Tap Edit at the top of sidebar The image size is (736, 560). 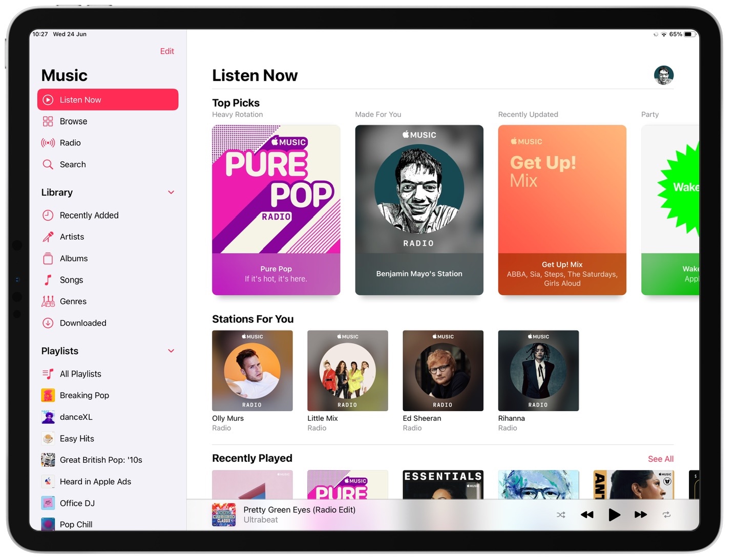pyautogui.click(x=167, y=51)
